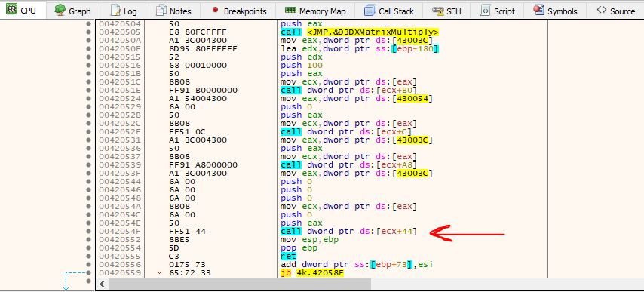The image size is (644, 292).
Task: Select the address cell 00420515
Action: pyautogui.click(x=119, y=57)
